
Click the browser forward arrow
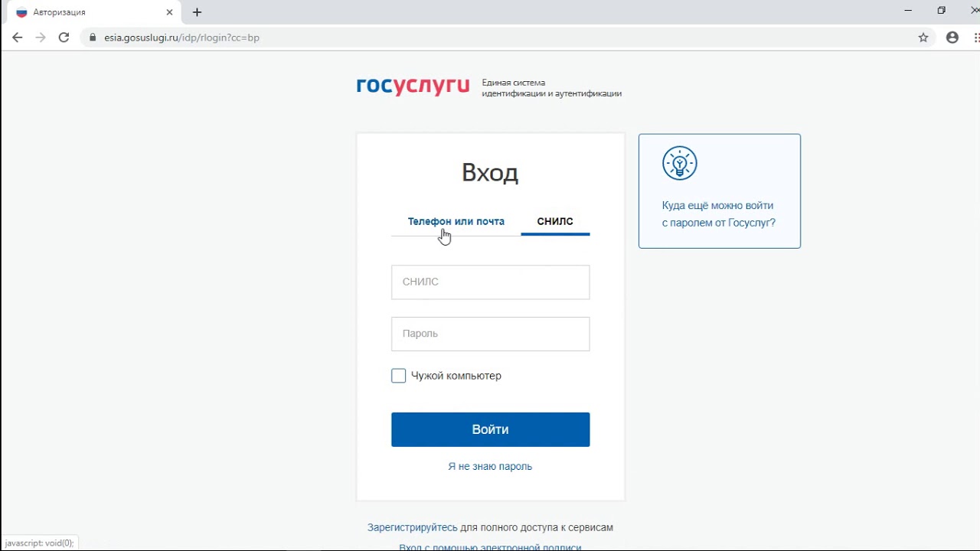(x=41, y=37)
